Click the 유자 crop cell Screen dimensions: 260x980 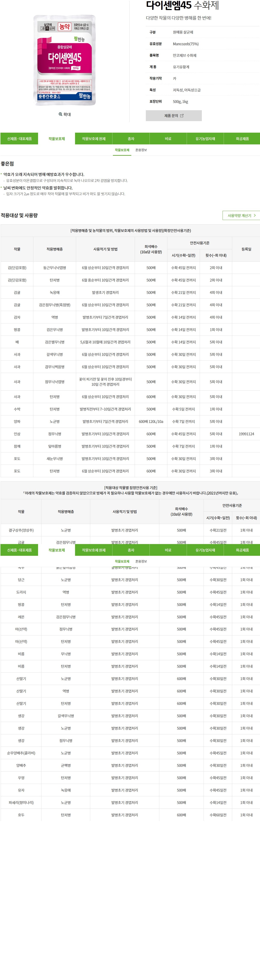tap(21, 790)
